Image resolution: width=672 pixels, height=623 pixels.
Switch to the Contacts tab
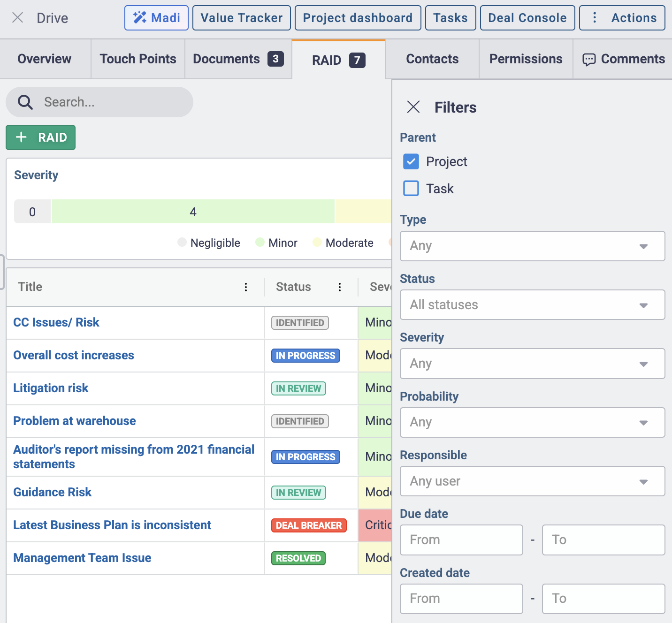432,59
